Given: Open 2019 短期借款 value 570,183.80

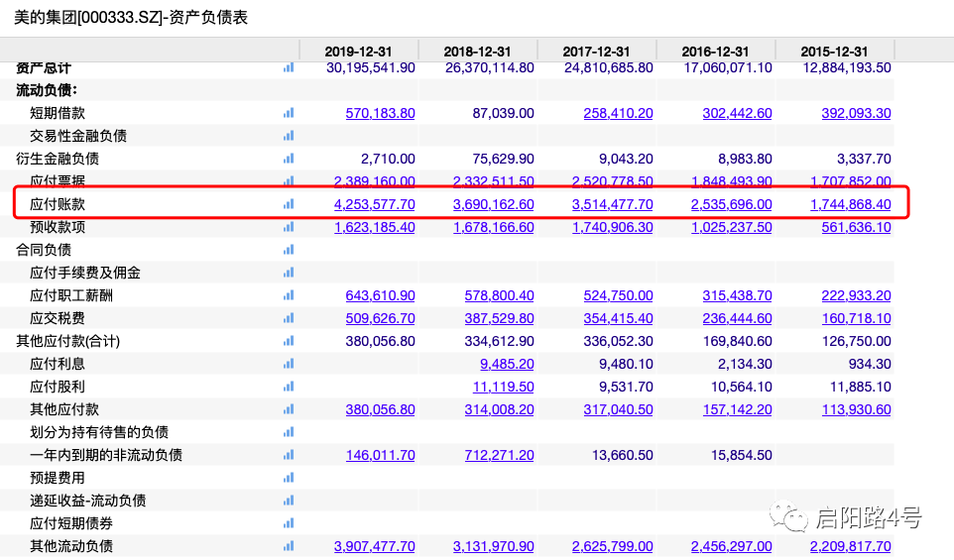Looking at the screenshot, I should coord(380,113).
